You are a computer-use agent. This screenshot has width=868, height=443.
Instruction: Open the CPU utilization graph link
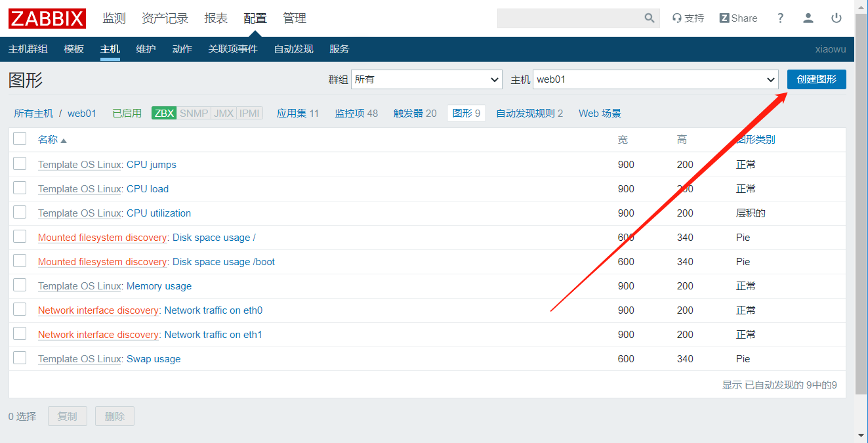[x=159, y=213]
